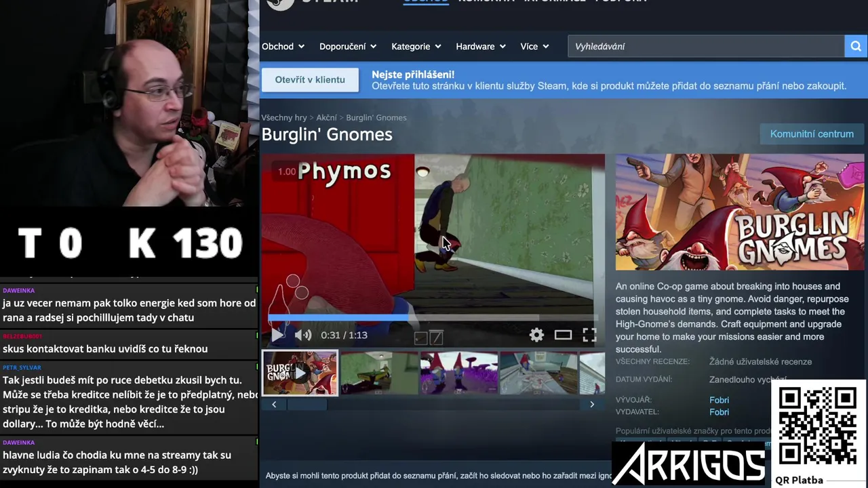This screenshot has width=868, height=488.
Task: Click the publisher Fobri link
Action: (719, 412)
